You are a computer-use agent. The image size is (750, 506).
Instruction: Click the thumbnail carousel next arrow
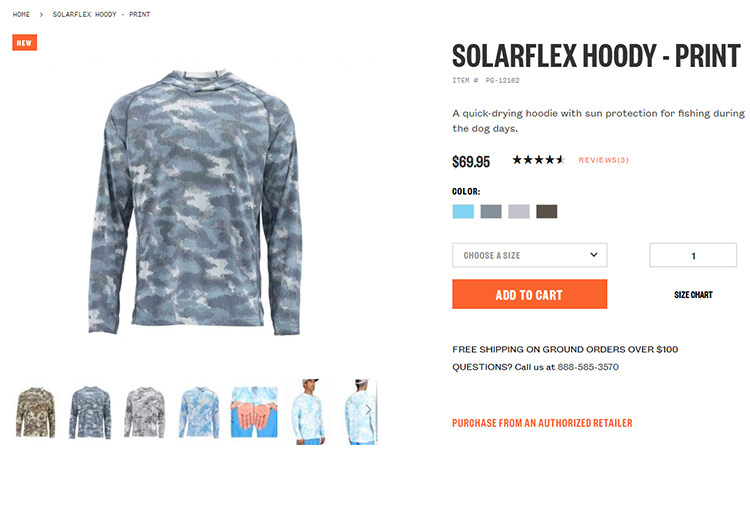(x=368, y=410)
